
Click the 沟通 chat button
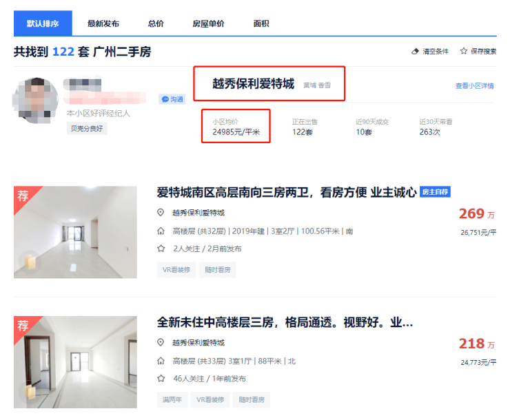pyautogui.click(x=172, y=99)
